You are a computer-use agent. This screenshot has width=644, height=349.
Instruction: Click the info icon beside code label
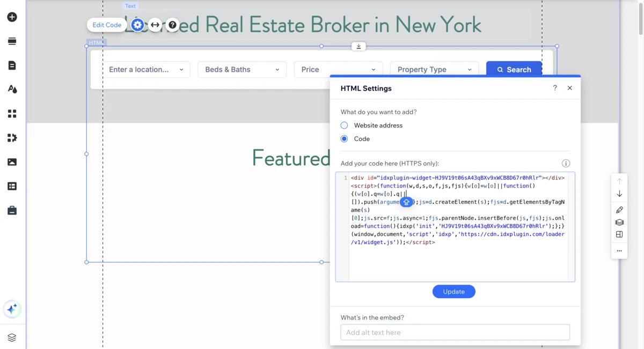[x=566, y=164]
